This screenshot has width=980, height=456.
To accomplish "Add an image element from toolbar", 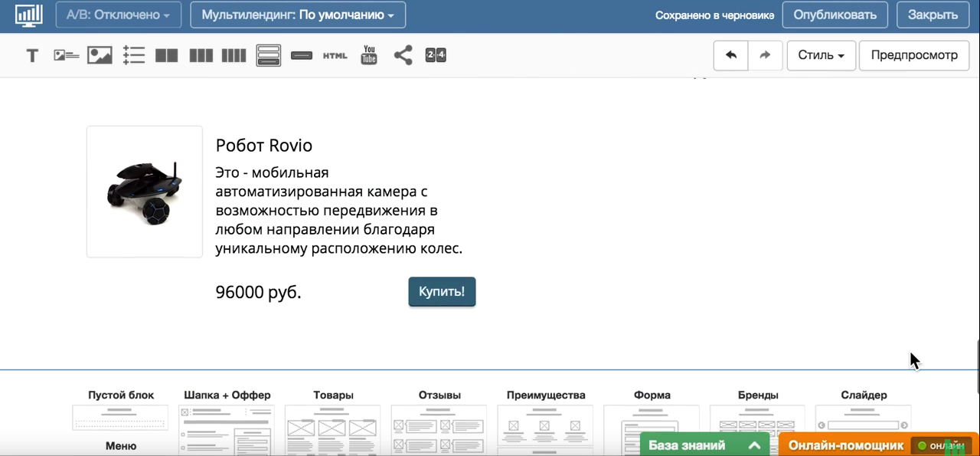I will click(100, 55).
